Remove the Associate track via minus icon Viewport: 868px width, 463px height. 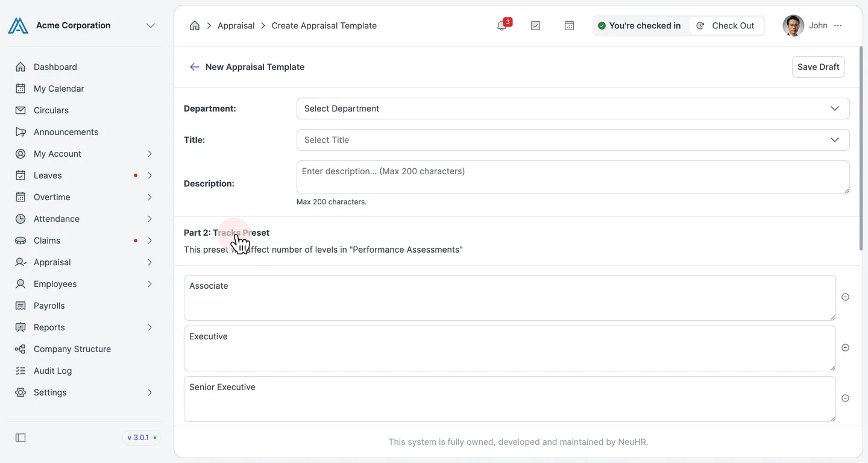[x=845, y=297]
